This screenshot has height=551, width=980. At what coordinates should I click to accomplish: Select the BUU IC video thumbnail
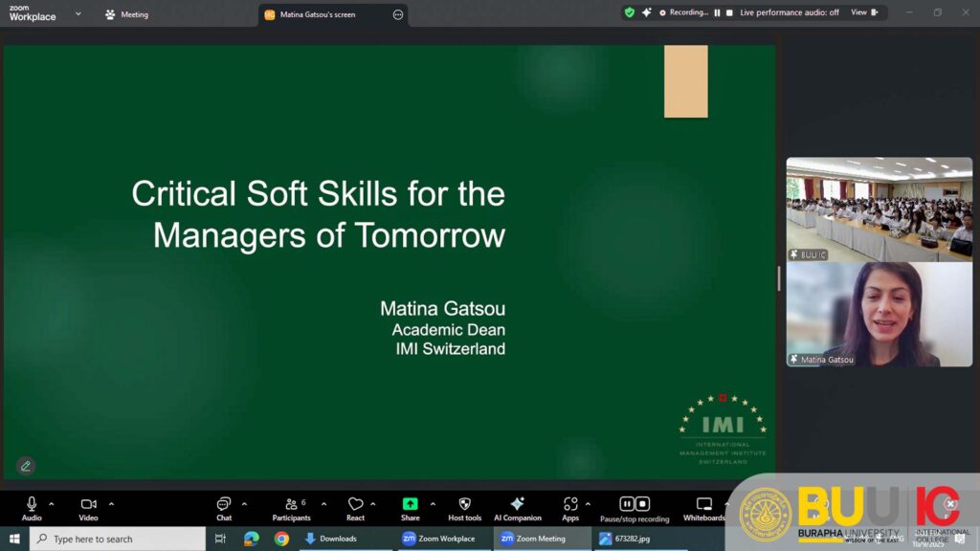(879, 209)
